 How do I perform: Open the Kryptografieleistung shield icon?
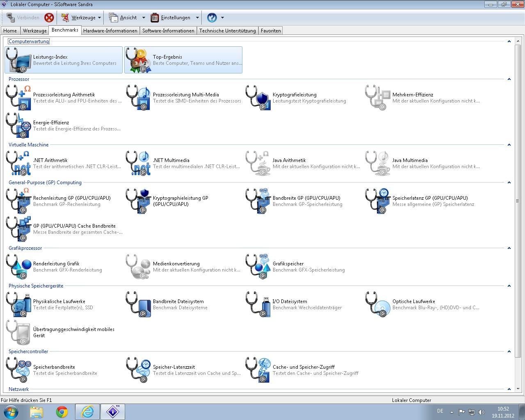(258, 98)
